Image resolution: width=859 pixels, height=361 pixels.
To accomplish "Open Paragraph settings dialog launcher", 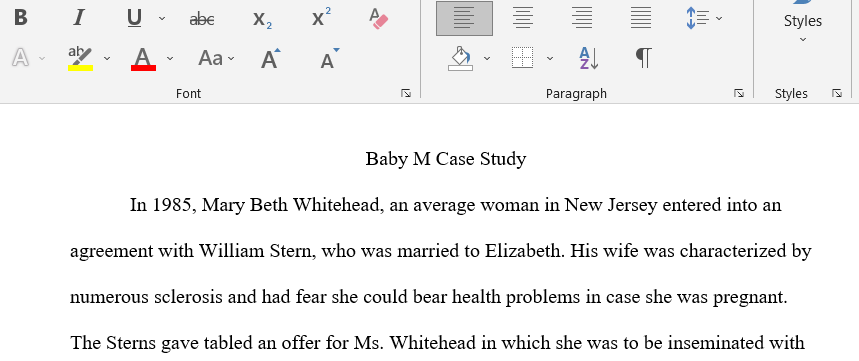I will [x=739, y=94].
